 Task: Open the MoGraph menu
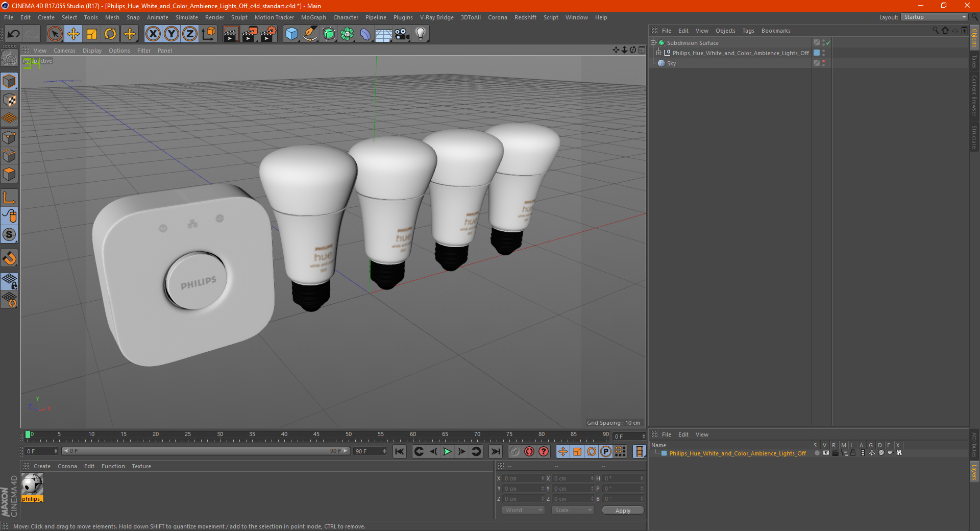[x=313, y=17]
